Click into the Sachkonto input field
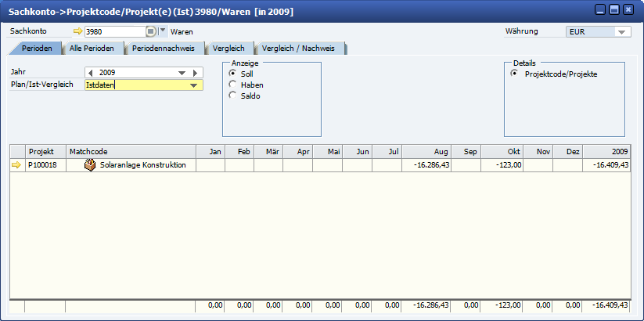Image resolution: width=644 pixels, height=321 pixels. 113,32
